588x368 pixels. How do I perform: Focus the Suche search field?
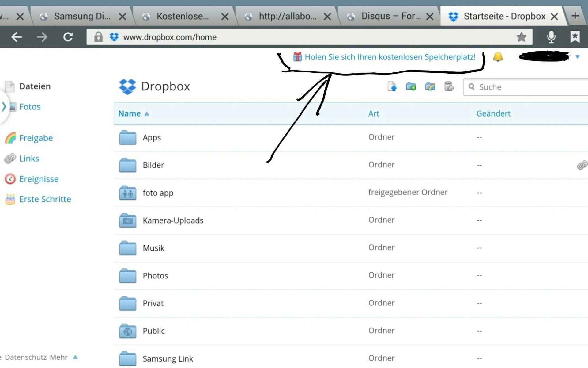526,87
